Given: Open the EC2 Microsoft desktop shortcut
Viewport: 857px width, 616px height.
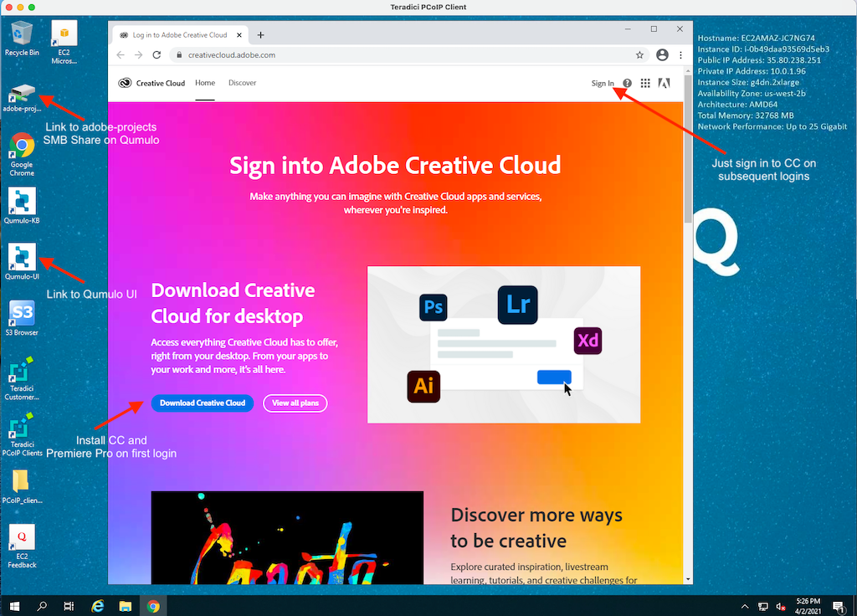Looking at the screenshot, I should point(64,43).
